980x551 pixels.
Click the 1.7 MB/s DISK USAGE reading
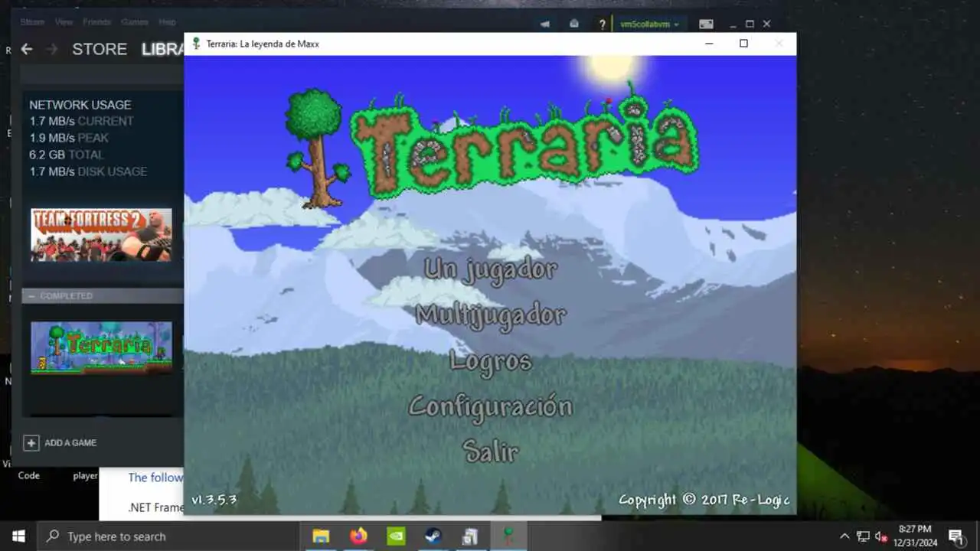tap(88, 171)
